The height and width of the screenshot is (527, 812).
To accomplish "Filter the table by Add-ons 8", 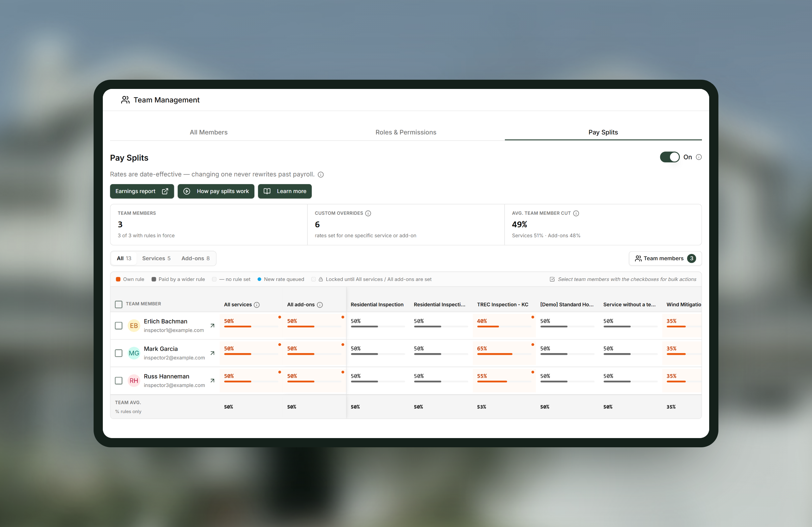I will tap(195, 258).
